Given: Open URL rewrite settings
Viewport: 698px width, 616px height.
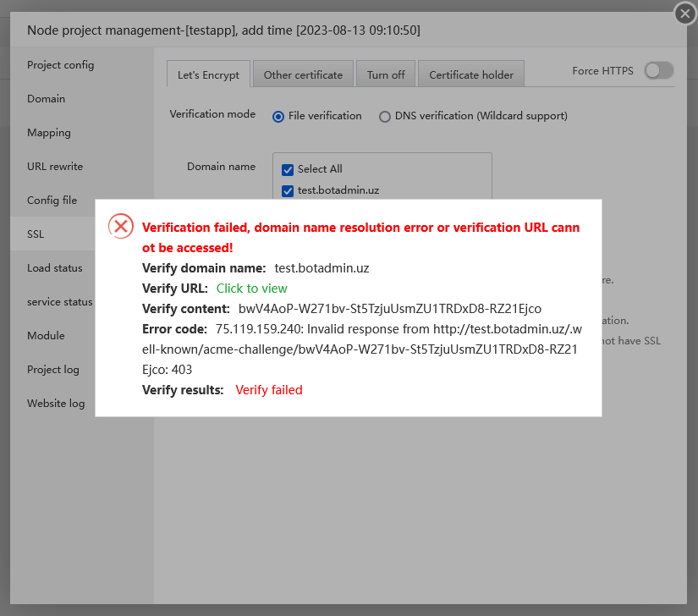Looking at the screenshot, I should [55, 167].
